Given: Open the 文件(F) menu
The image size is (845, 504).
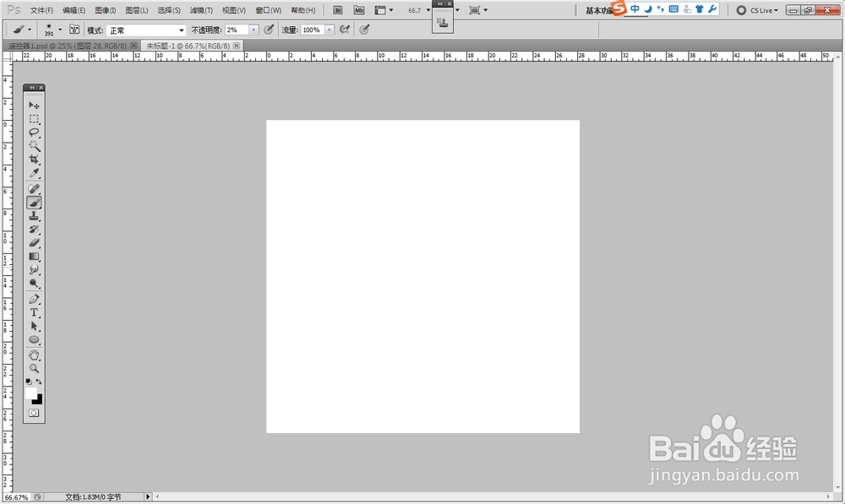Looking at the screenshot, I should [x=41, y=10].
